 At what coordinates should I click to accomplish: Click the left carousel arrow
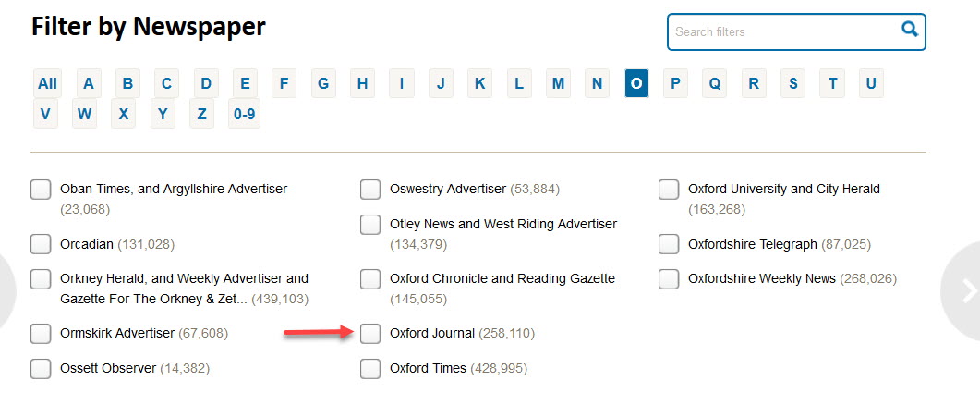[7, 291]
